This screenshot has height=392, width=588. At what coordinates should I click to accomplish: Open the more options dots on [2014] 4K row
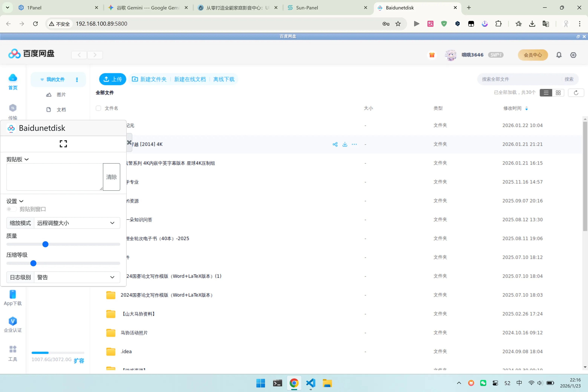tap(354, 144)
